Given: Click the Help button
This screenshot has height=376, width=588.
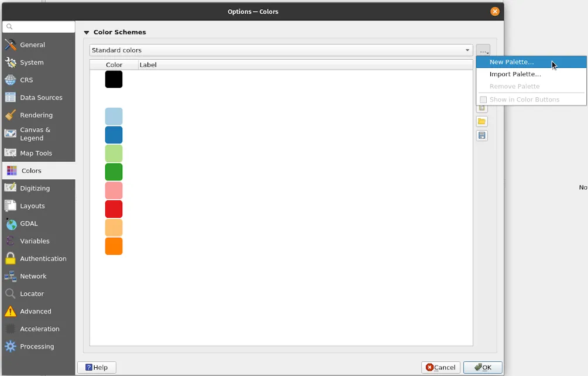Looking at the screenshot, I should (x=96, y=367).
